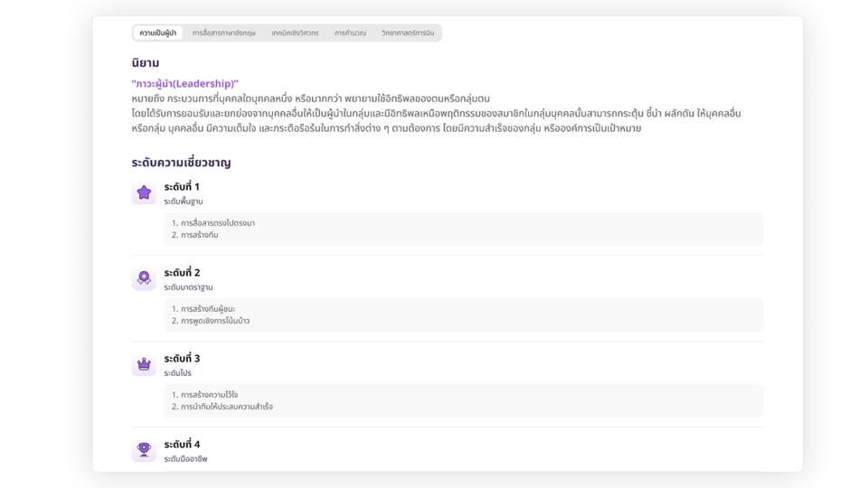
Task: Click the purple "ภาวะผู้นำ(Leadership)" heading
Action: pyautogui.click(x=184, y=83)
